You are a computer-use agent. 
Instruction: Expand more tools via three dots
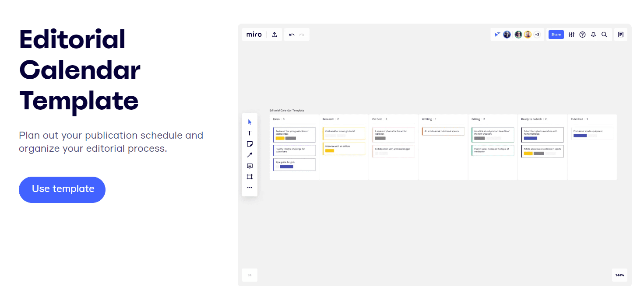(250, 188)
